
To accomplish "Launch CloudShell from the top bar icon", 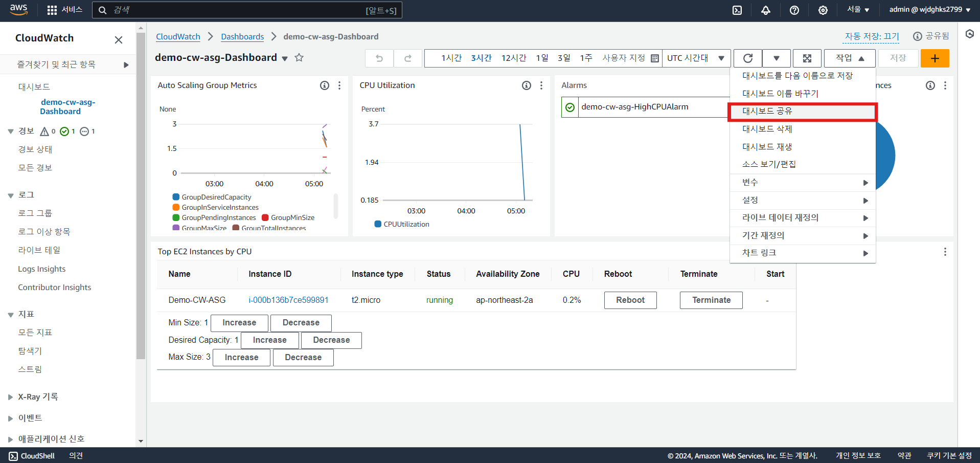I will pos(737,10).
